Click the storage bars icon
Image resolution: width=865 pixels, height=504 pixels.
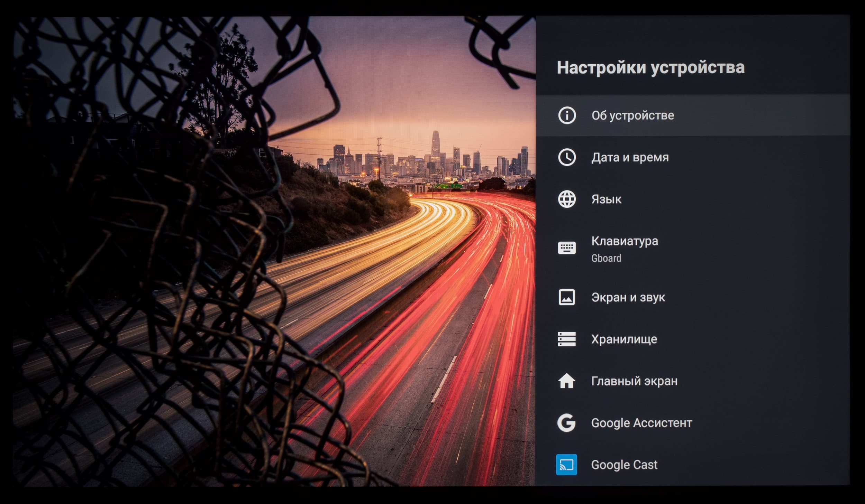(x=567, y=339)
